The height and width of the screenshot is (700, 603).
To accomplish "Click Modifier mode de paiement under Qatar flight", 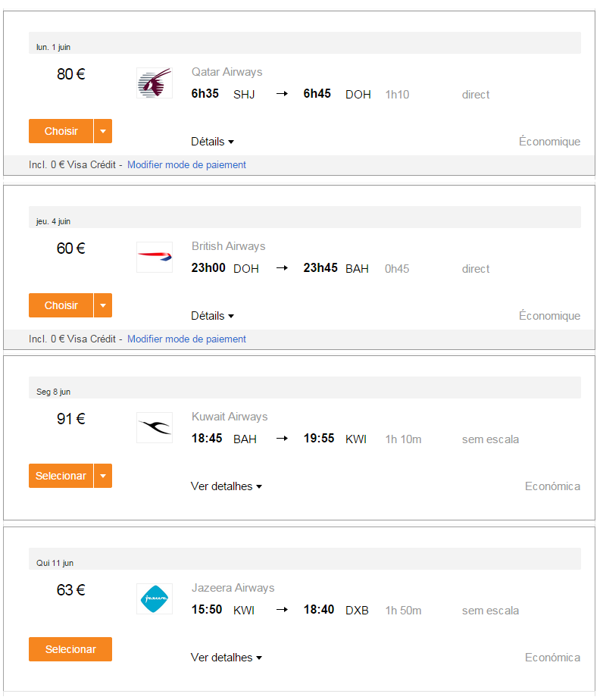I will point(186,164).
